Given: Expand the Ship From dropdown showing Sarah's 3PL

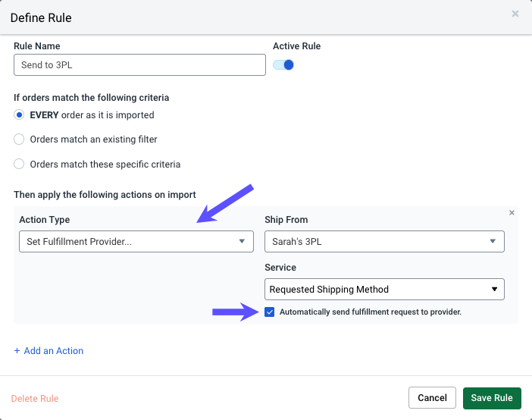Looking at the screenshot, I should 384,242.
